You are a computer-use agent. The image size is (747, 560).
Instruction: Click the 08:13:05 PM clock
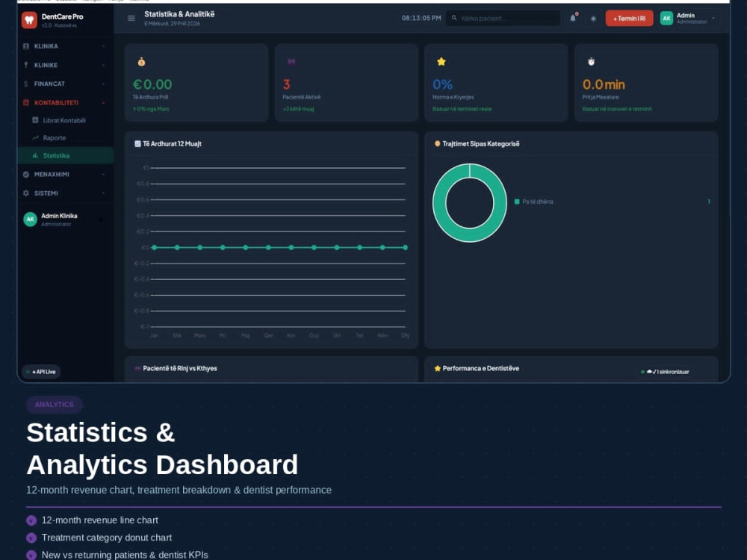click(421, 18)
